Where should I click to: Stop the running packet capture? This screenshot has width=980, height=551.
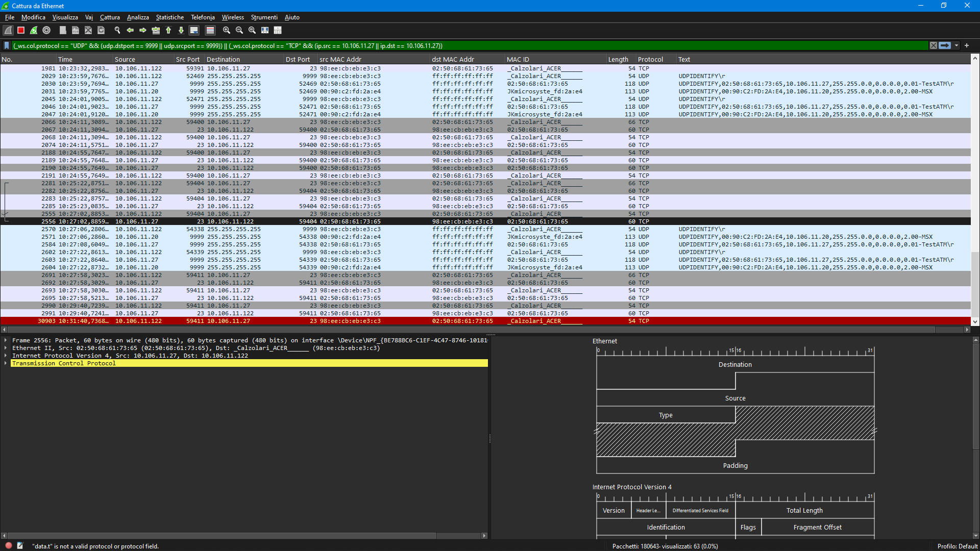(x=21, y=31)
